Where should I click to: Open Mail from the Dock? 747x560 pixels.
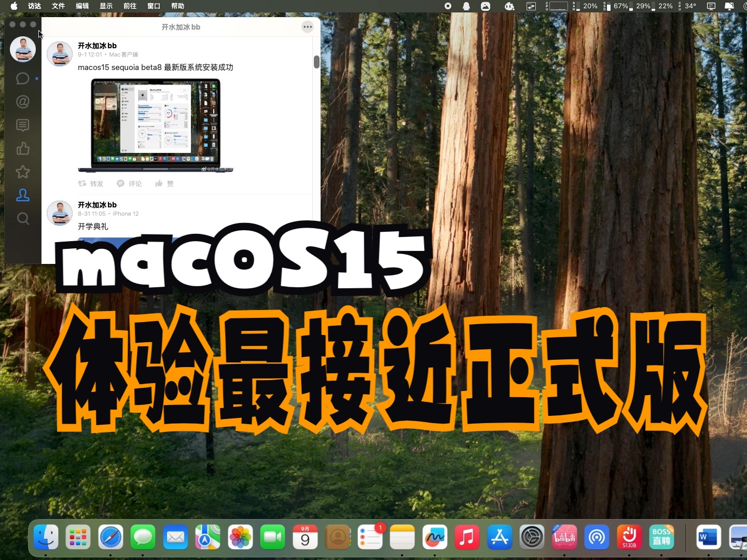click(x=175, y=537)
